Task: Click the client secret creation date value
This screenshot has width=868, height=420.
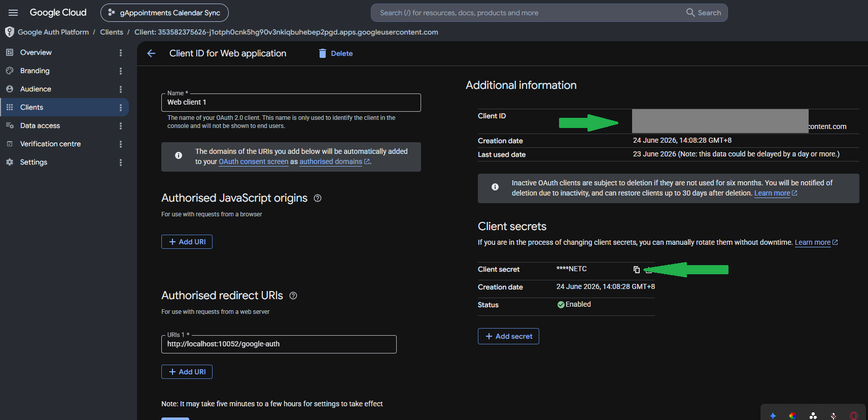Action: (x=606, y=286)
